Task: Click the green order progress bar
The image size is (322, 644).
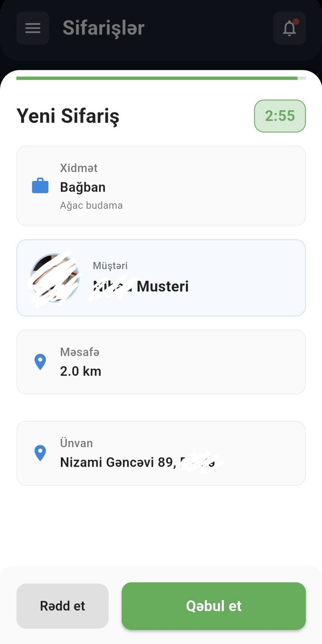Action: coord(157,78)
